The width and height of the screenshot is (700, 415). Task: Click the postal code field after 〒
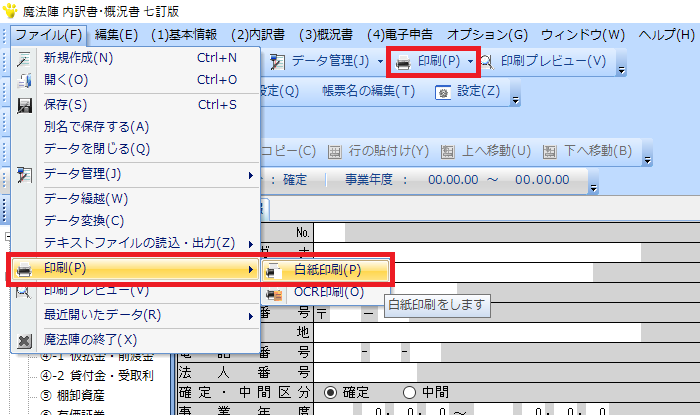click(x=344, y=313)
